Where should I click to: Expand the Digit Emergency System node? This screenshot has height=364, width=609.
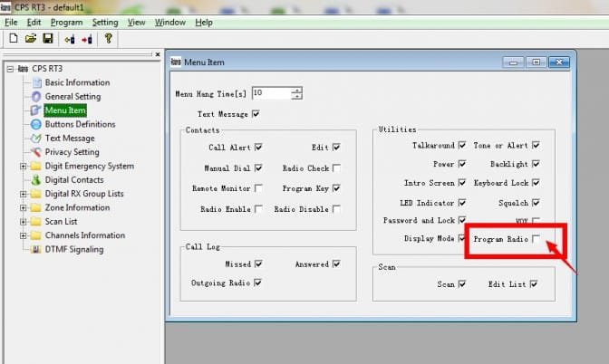(x=24, y=166)
